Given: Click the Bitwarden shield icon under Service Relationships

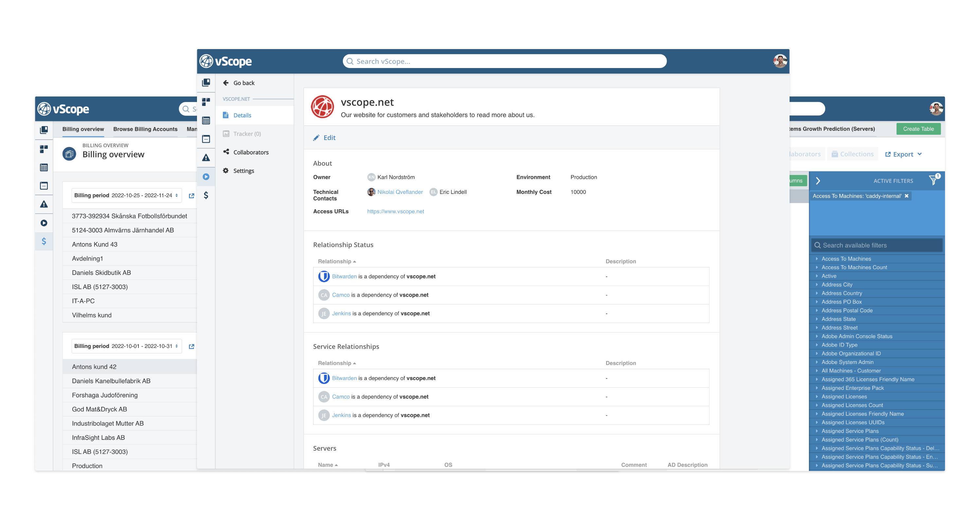Looking at the screenshot, I should click(x=324, y=378).
